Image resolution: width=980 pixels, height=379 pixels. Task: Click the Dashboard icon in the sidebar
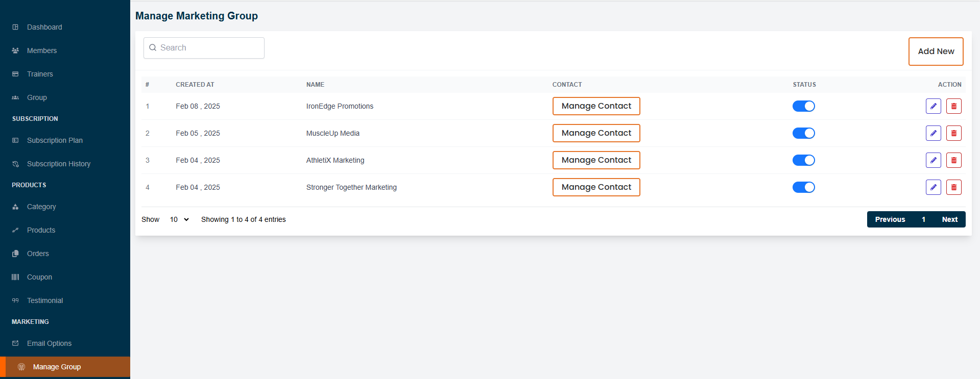pyautogui.click(x=15, y=27)
